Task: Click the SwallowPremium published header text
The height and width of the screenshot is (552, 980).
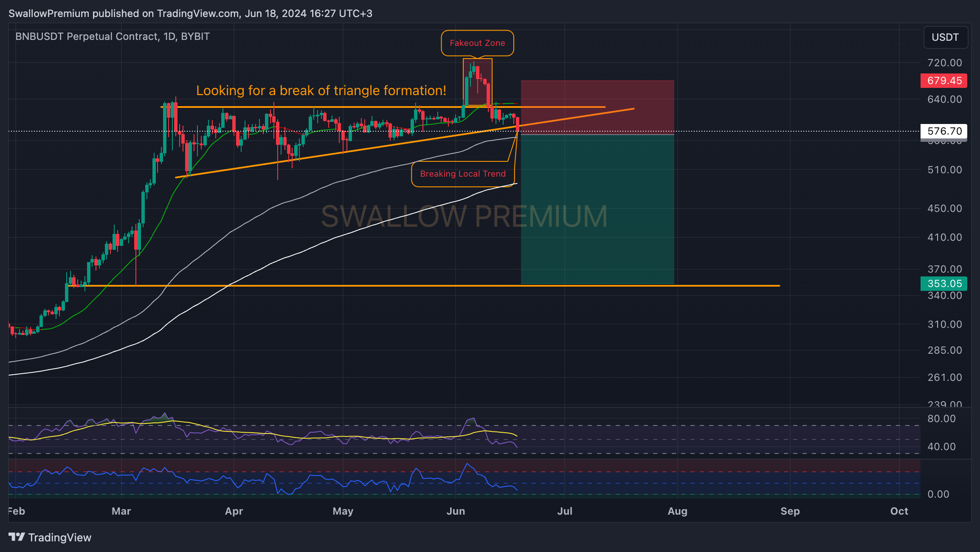Action: (x=190, y=14)
